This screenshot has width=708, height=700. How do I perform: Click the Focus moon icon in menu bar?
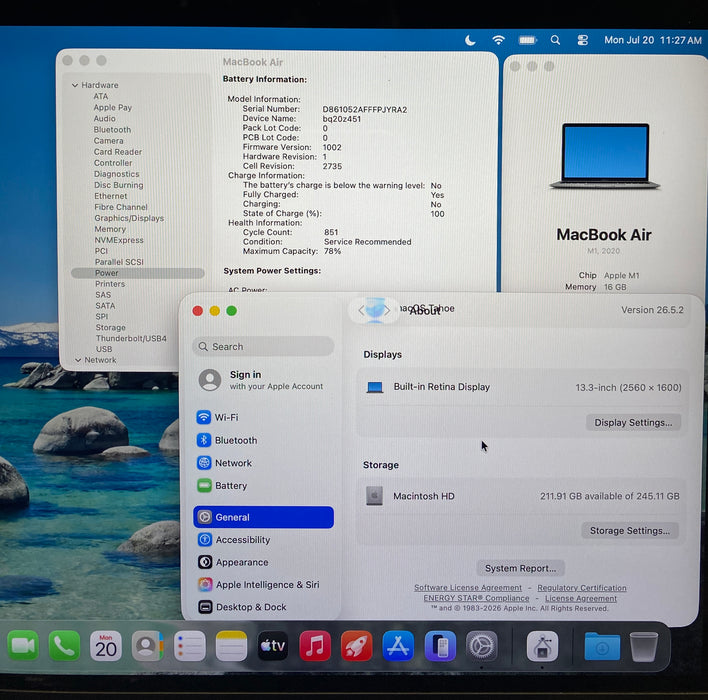pos(470,40)
